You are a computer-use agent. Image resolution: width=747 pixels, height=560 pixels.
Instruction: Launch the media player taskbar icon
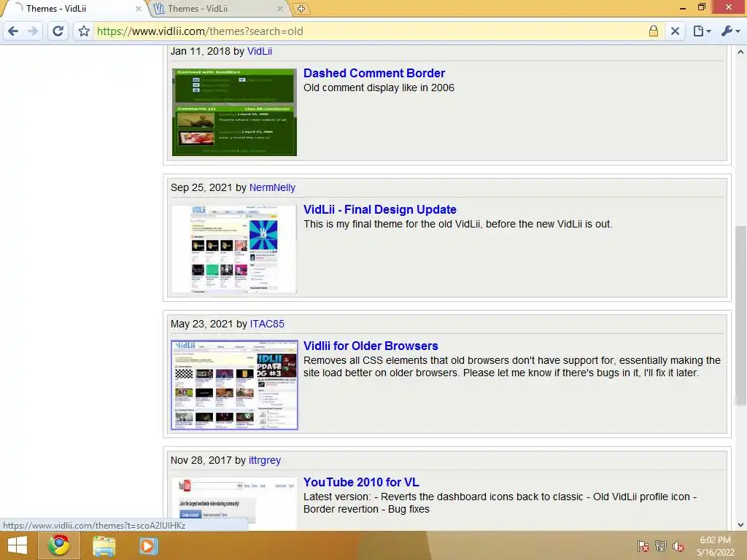148,545
